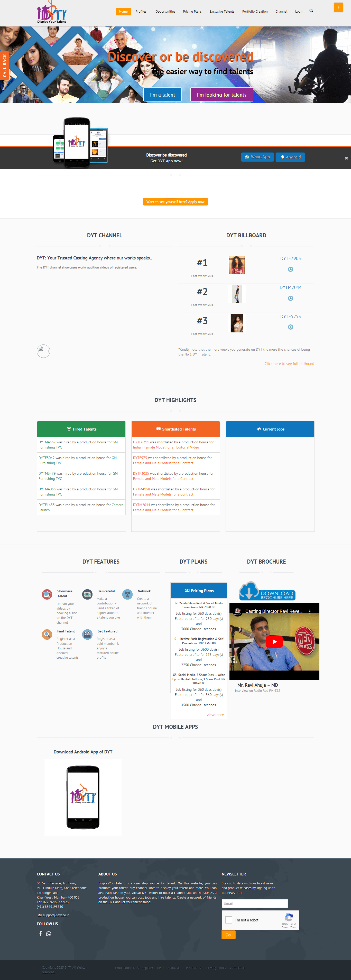
Task: Click the Network antenna icon
Action: (x=127, y=594)
